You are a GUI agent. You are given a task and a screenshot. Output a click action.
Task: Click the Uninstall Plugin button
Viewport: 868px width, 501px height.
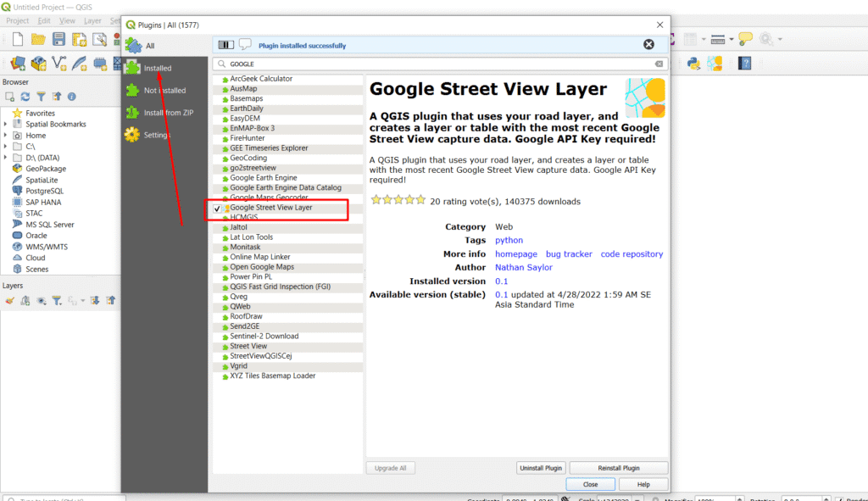540,468
